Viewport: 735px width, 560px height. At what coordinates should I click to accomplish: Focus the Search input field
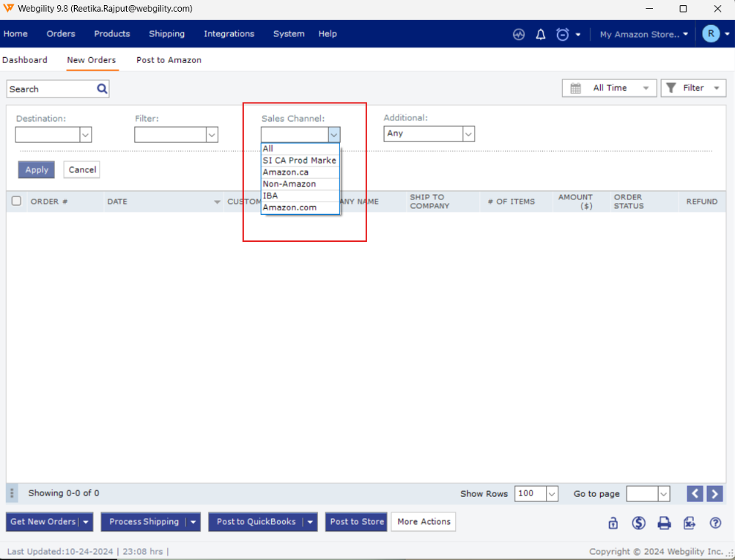51,89
